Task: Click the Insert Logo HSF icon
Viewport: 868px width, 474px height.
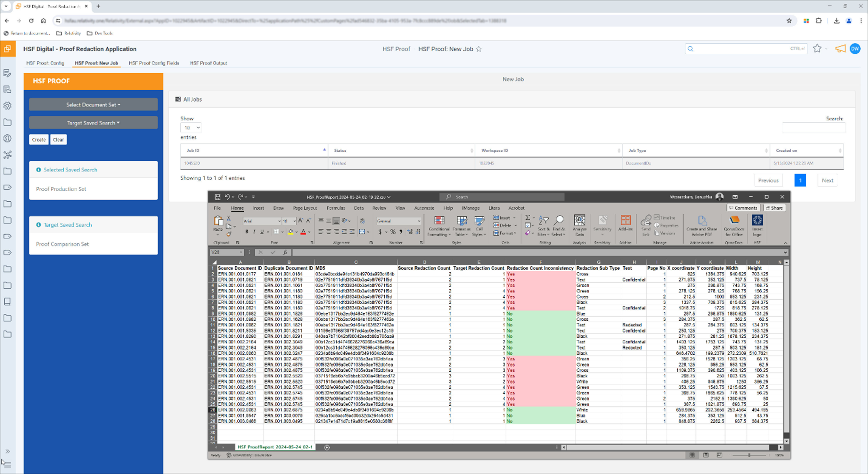Action: click(757, 221)
